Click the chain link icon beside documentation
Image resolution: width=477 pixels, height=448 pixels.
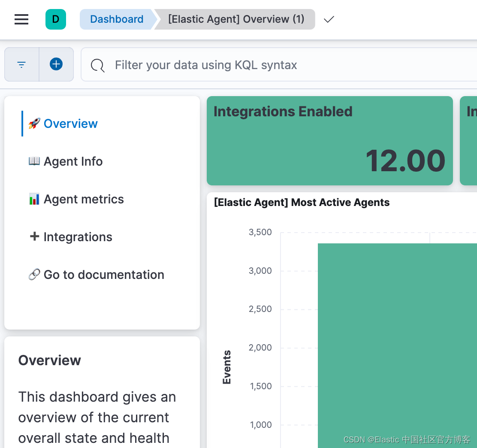(34, 274)
